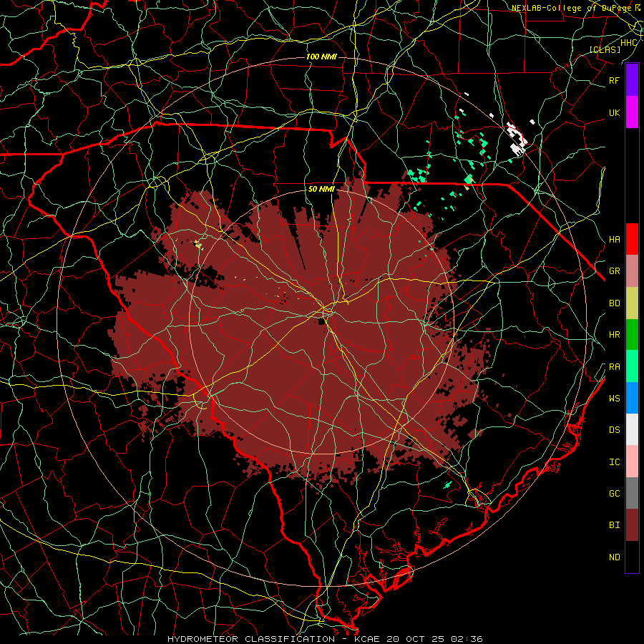Image resolution: width=644 pixels, height=644 pixels.
Task: Click the WS legend label
Action: click(614, 399)
